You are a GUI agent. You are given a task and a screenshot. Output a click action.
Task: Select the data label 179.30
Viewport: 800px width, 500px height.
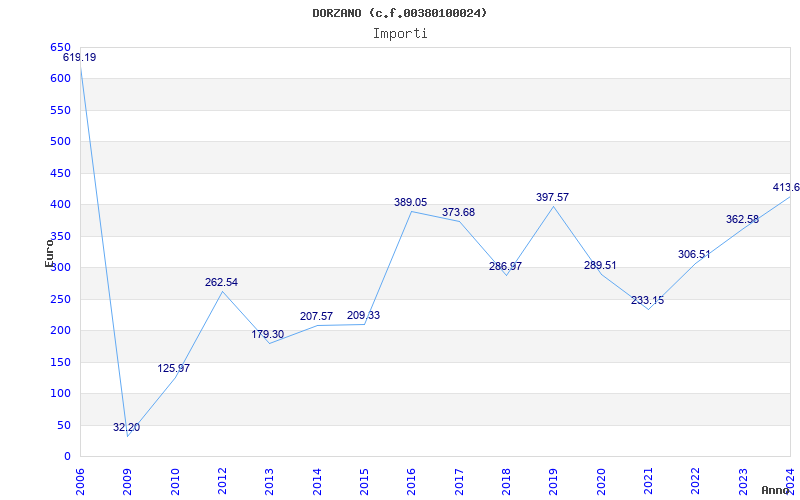click(268, 335)
